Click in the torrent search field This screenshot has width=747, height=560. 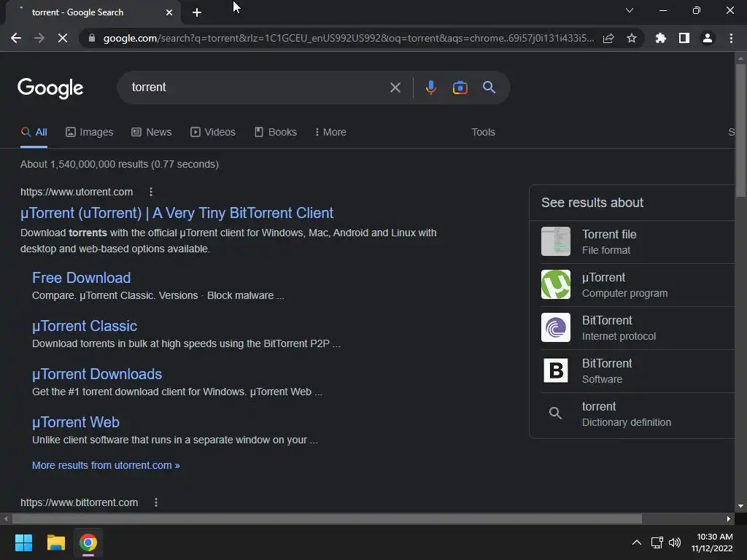[x=258, y=87]
